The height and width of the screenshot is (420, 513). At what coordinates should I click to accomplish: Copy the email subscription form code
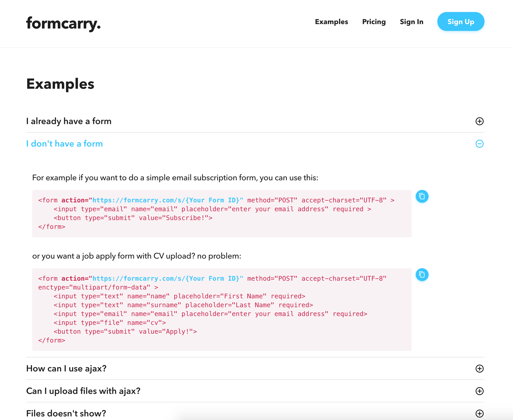[x=422, y=196]
